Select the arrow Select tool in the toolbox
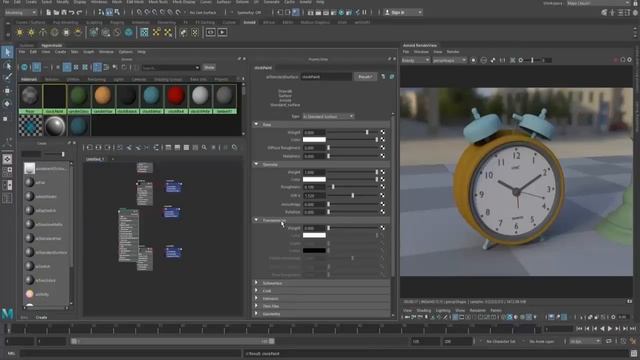The width and height of the screenshot is (640, 360). coord(7,52)
